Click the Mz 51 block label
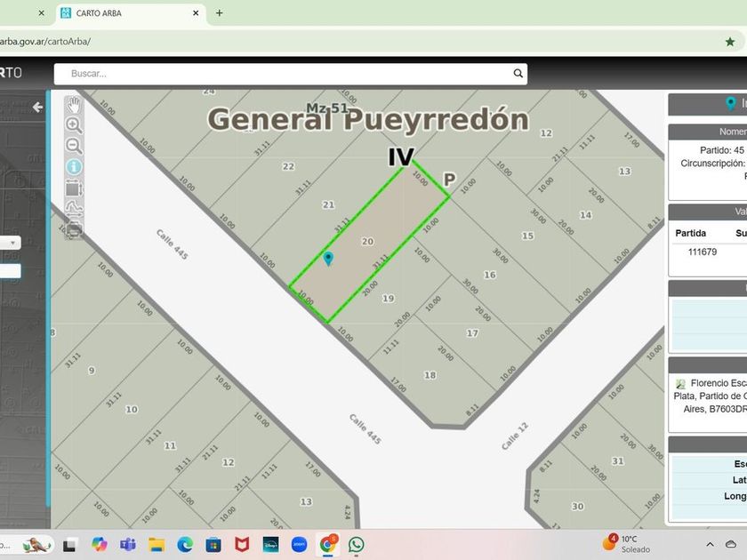Screen dimensions: 747x560 [327, 108]
